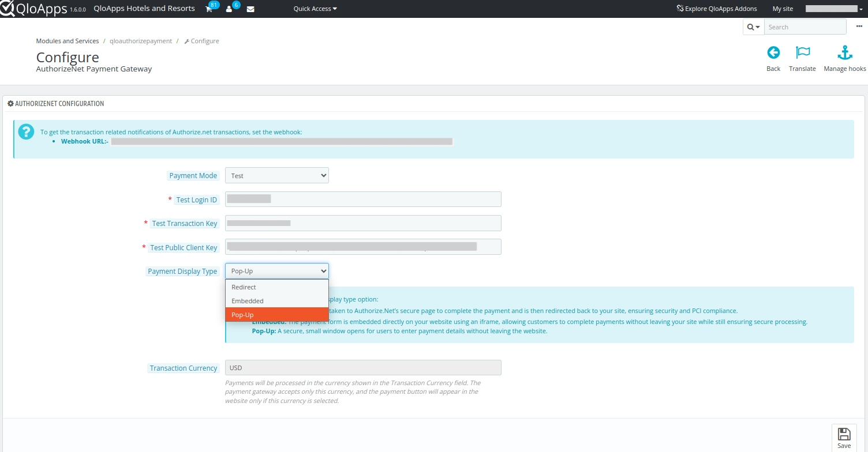Open the My site link
Viewport: 868px width, 452px height.
783,9
